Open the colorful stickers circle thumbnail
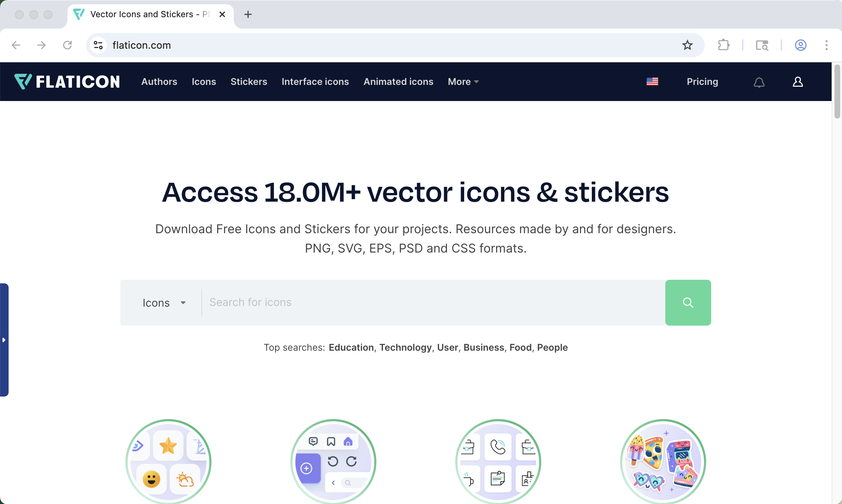This screenshot has height=504, width=842. click(x=663, y=462)
